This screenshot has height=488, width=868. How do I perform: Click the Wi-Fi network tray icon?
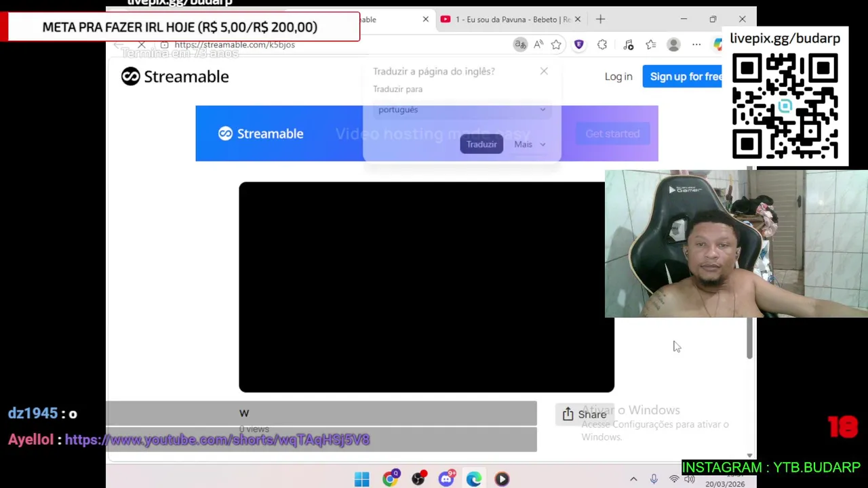tap(673, 479)
